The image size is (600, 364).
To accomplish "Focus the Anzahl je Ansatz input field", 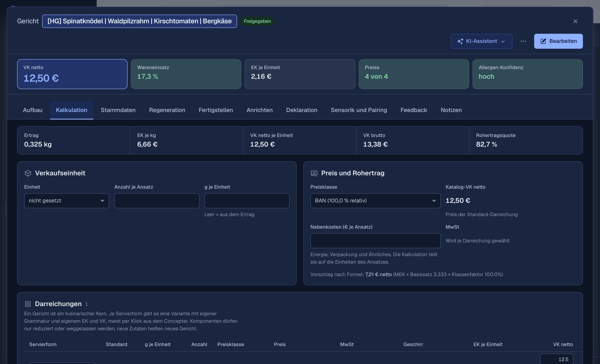I will (157, 201).
